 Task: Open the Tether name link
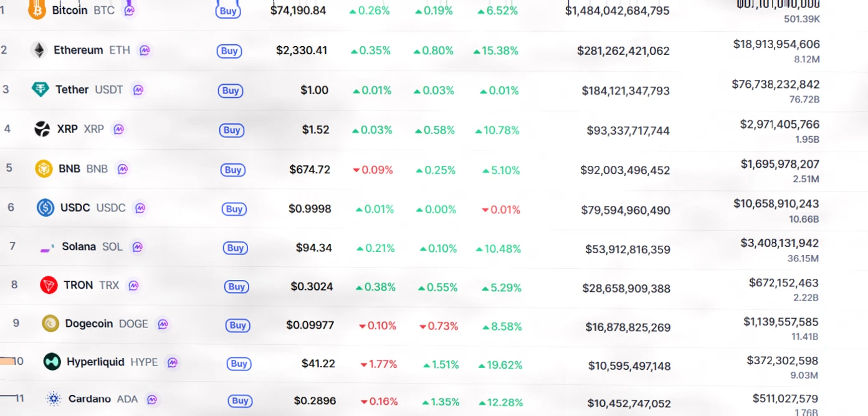click(x=72, y=89)
